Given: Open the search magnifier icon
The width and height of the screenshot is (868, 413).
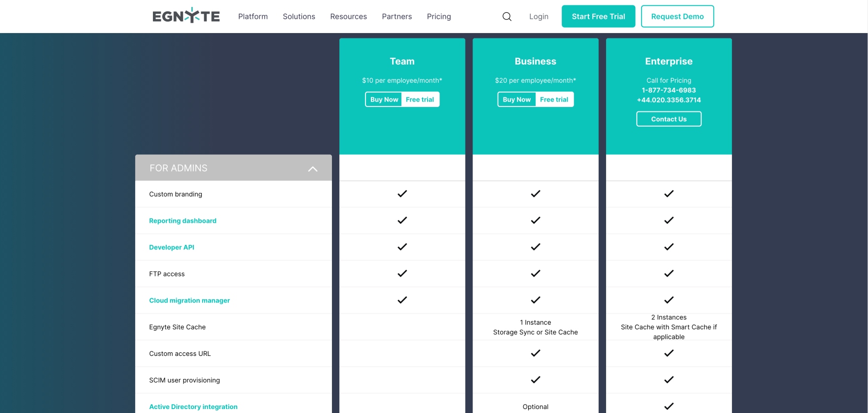Looking at the screenshot, I should click(506, 16).
